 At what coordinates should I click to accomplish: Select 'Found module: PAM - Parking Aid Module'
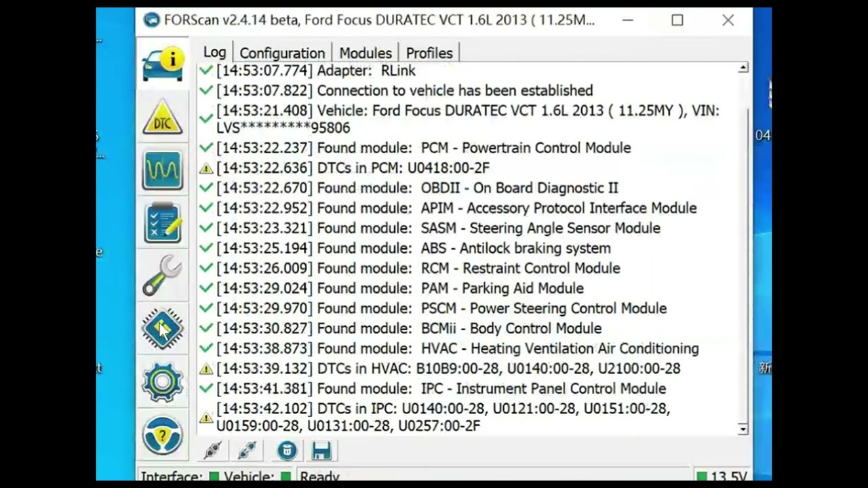click(400, 288)
